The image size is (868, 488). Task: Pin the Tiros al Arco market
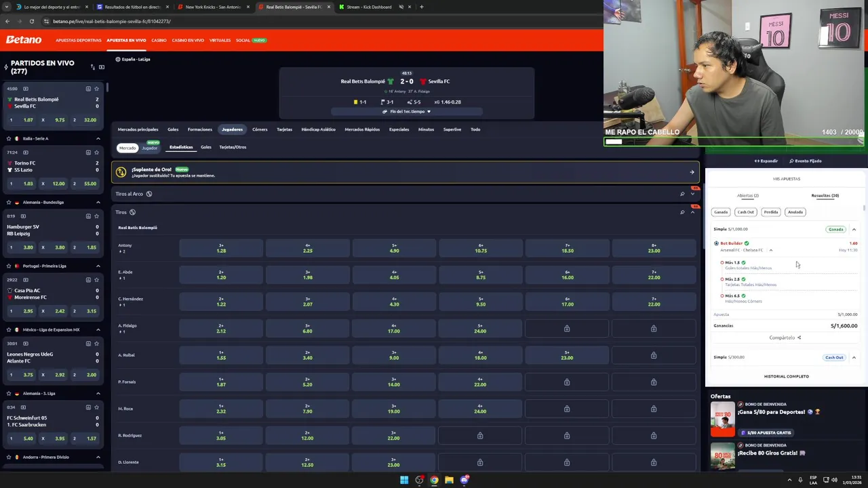coord(682,194)
